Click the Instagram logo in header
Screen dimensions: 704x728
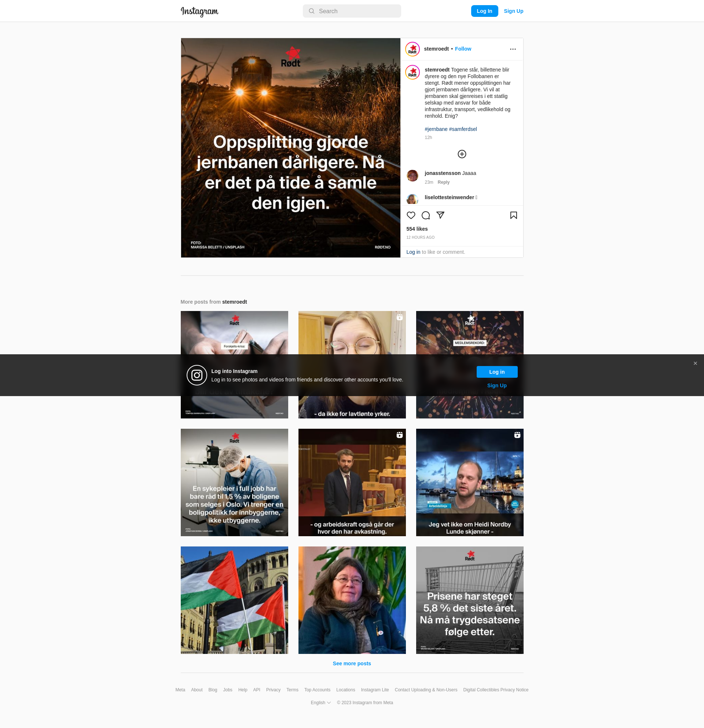[x=199, y=11]
